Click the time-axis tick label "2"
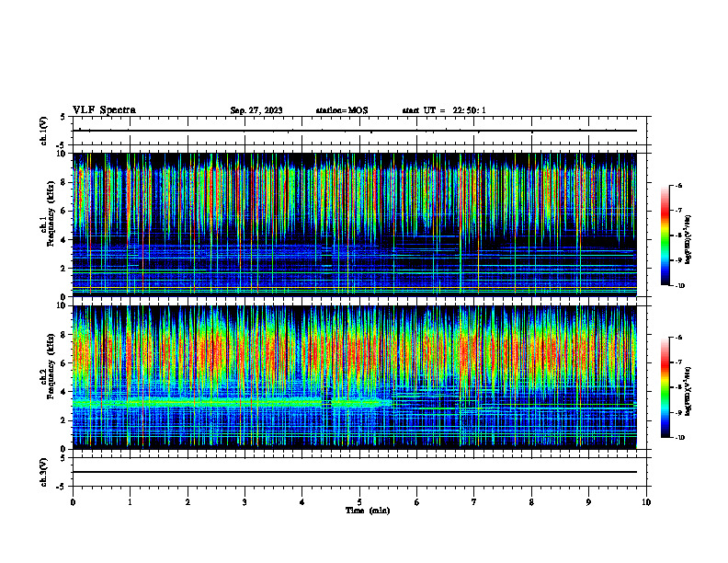The width and height of the screenshot is (728, 563). (188, 502)
